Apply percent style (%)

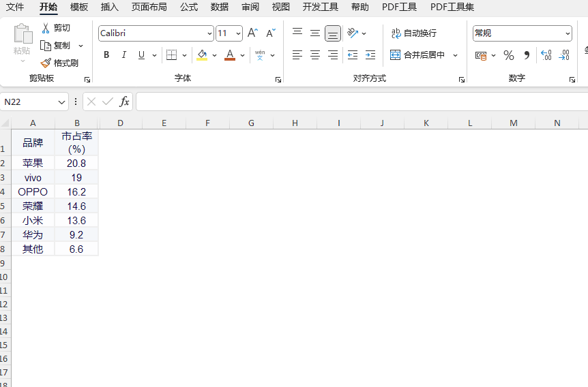coord(509,55)
